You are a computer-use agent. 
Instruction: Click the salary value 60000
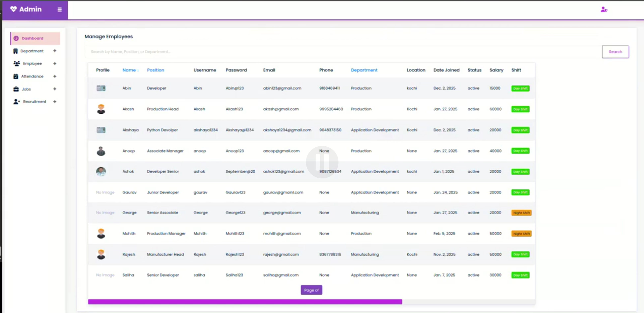(x=495, y=109)
